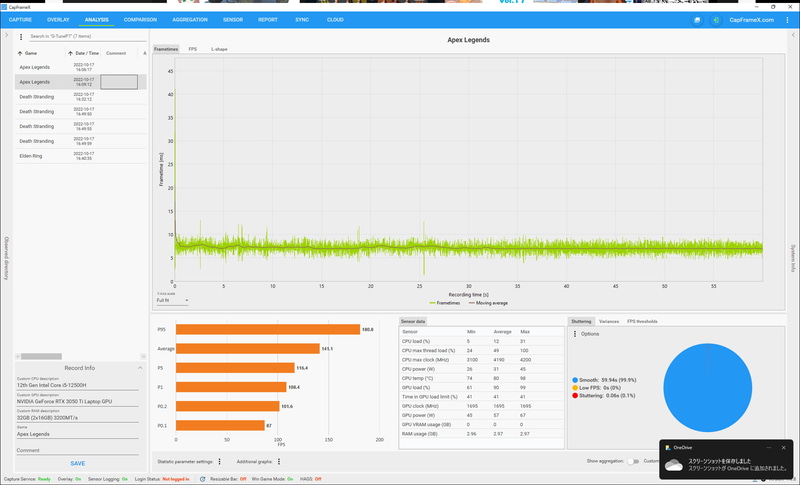Toggle the Show aggregation switch

coord(633,461)
